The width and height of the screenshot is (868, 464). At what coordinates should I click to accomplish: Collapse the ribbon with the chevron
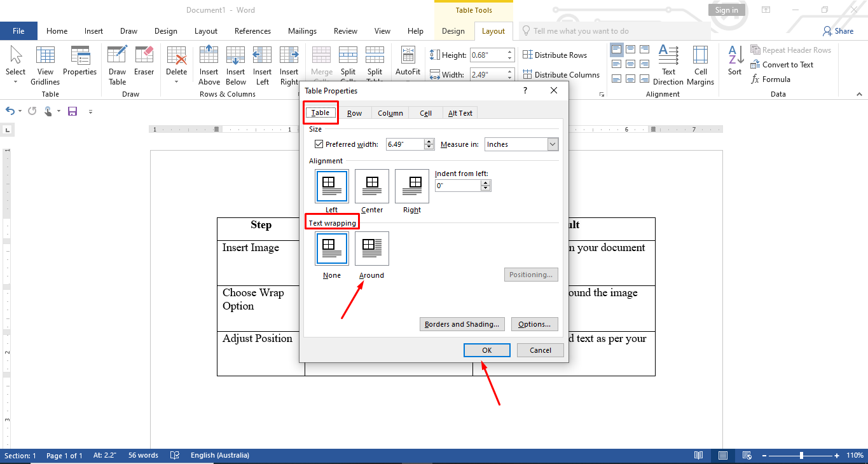[x=859, y=93]
